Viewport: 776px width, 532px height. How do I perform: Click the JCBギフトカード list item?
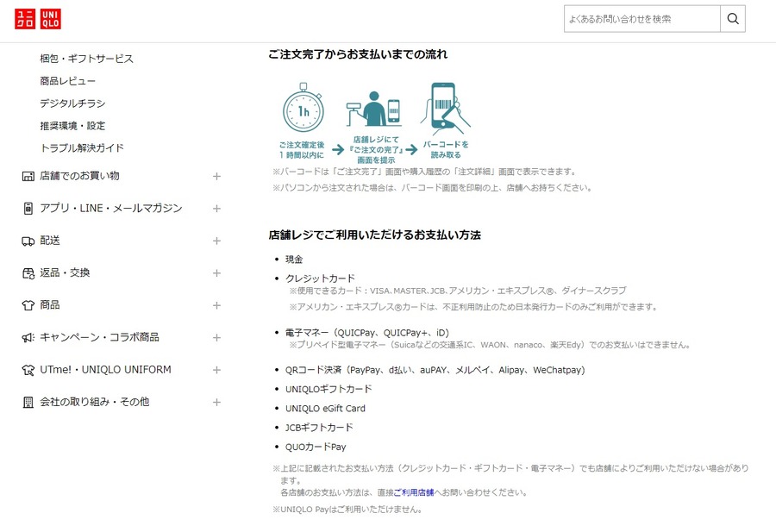pyautogui.click(x=319, y=428)
